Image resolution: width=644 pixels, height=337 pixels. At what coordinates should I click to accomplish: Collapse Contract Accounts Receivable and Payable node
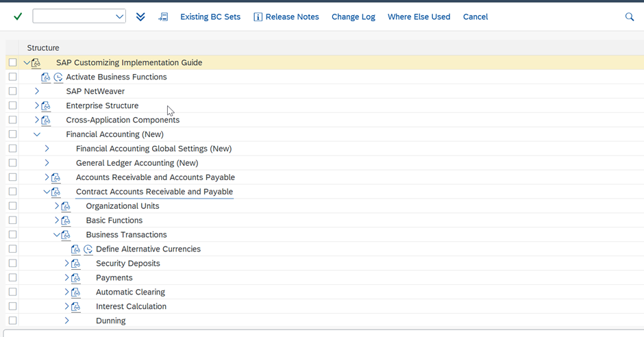click(47, 192)
